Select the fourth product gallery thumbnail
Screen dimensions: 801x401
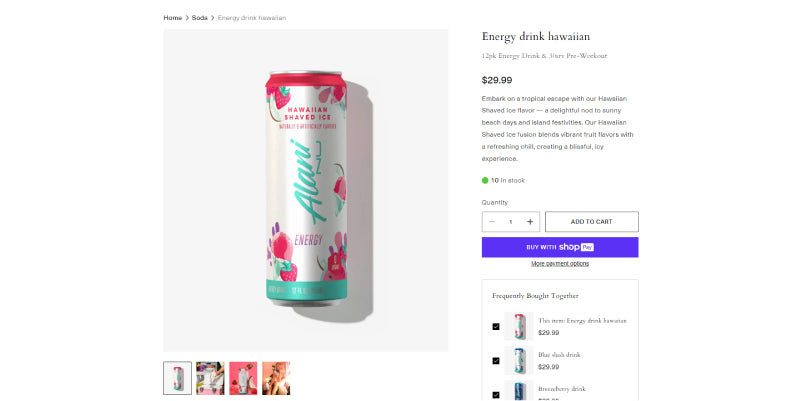[x=276, y=377]
